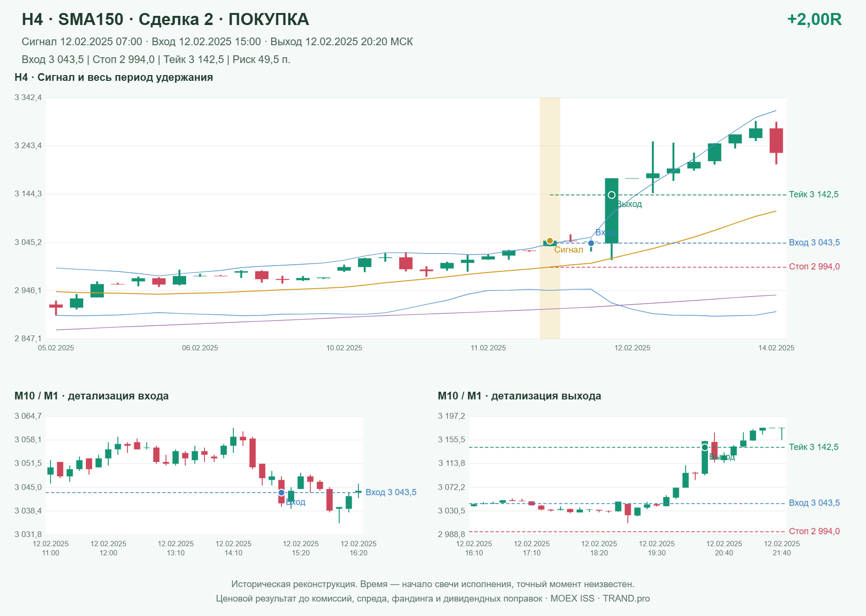Click the 05.02.2025 date tick on H4 chart

(x=56, y=348)
